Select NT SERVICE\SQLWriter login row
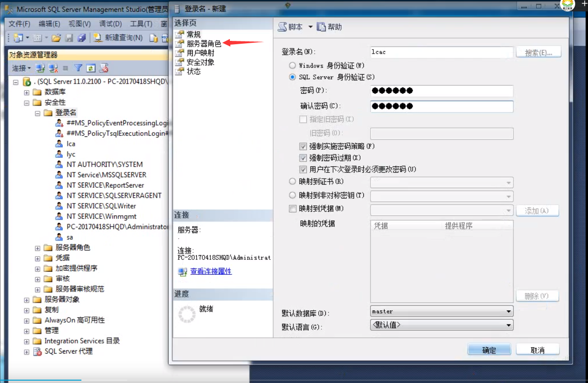 [x=101, y=206]
